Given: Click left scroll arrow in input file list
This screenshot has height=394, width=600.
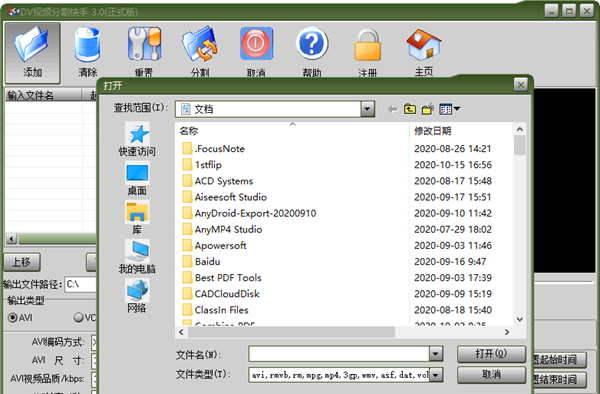Looking at the screenshot, I should click(11, 239).
